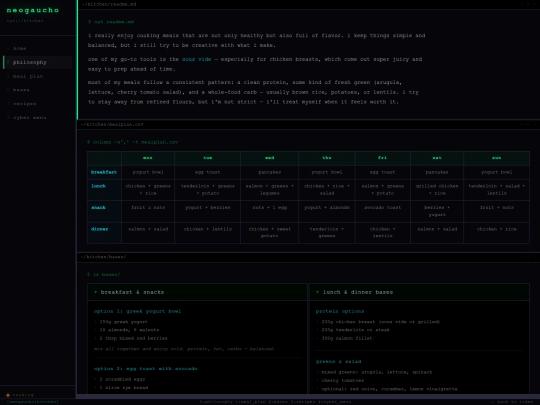This screenshot has height=405, width=540.
Task: Collapse the breakfast & snacks section
Action: [x=197, y=292]
